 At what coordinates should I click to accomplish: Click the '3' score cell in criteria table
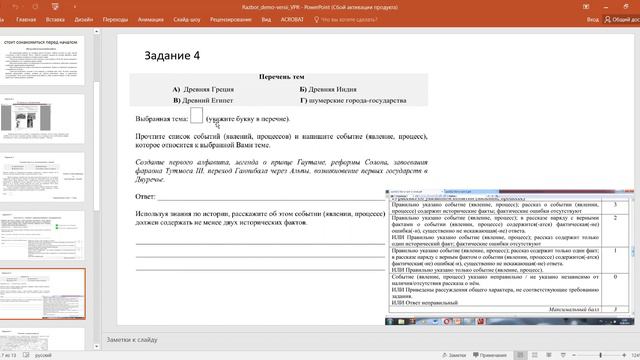(x=616, y=208)
